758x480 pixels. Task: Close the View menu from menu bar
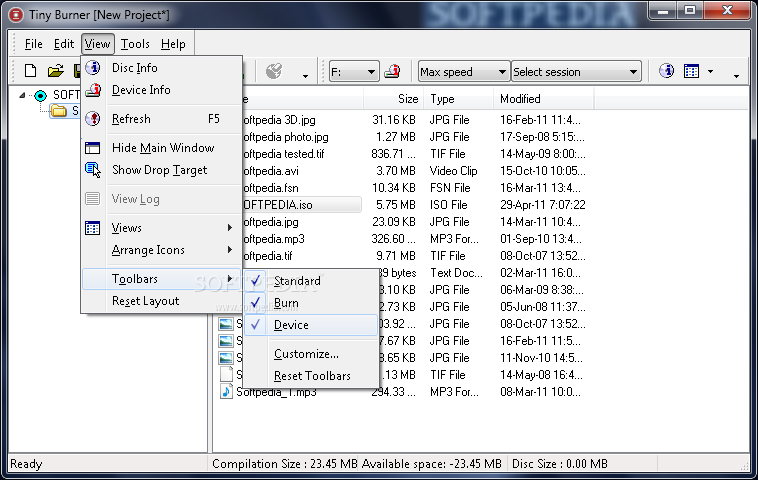pos(98,44)
